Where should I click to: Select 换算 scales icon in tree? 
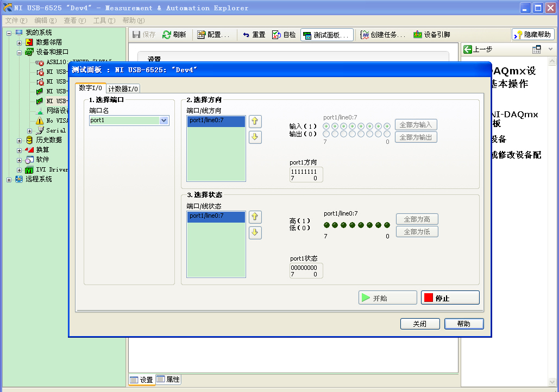[29, 150]
